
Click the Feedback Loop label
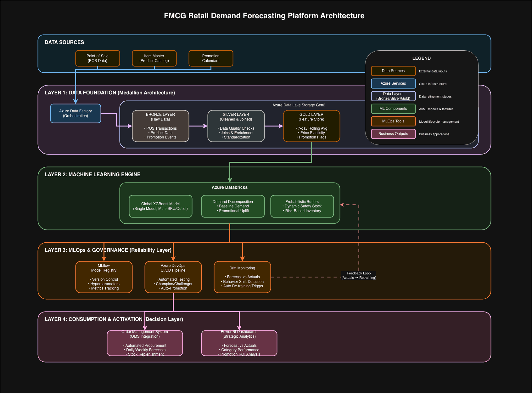[x=359, y=275]
